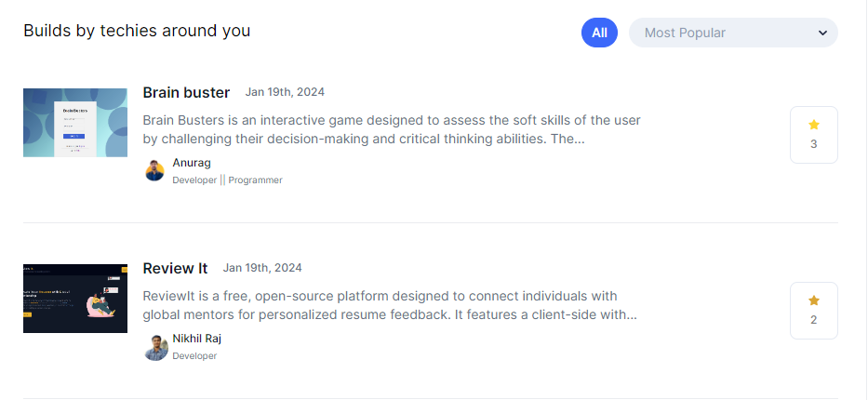Open the Brain buster title link

click(x=186, y=92)
